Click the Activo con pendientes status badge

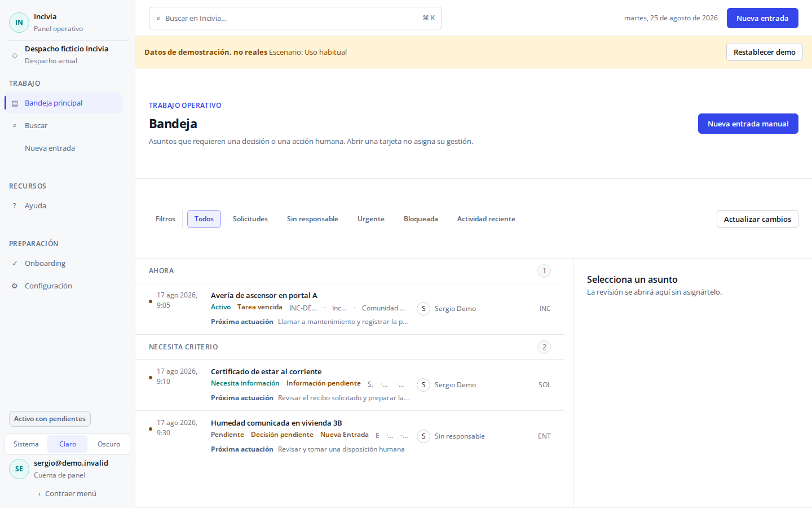[50, 419]
